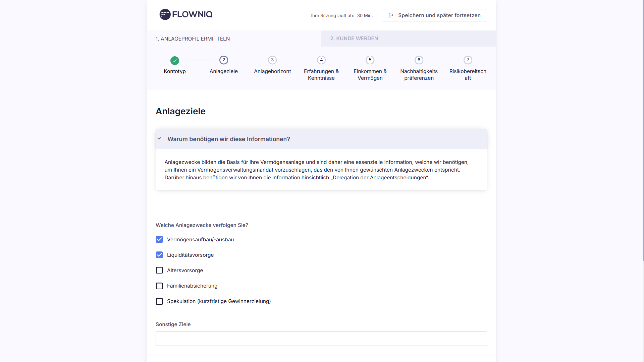Viewport: 644px width, 362px height.
Task: Open the "2. Kunde werden" tab
Action: [354, 39]
